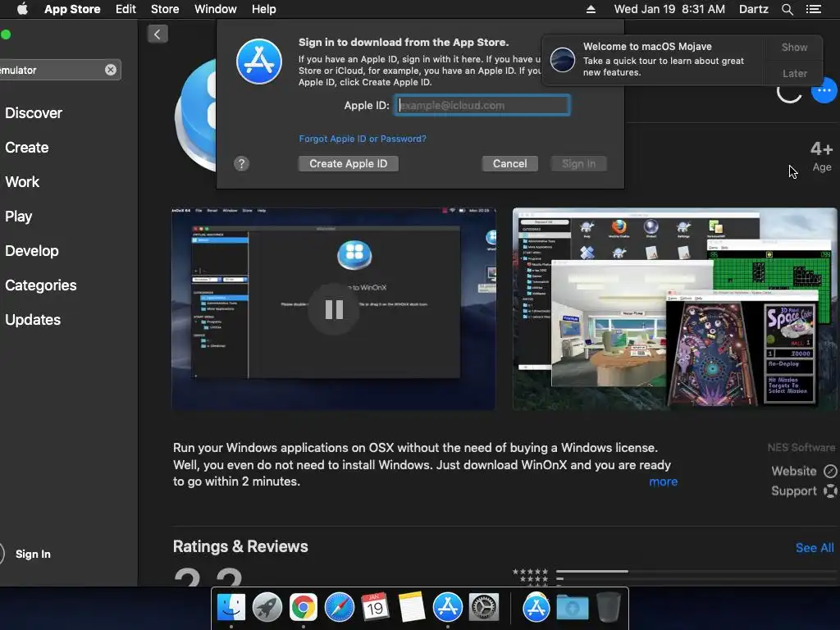This screenshot has height=630, width=840.
Task: Click the 4+ Age rating
Action: pos(821,156)
